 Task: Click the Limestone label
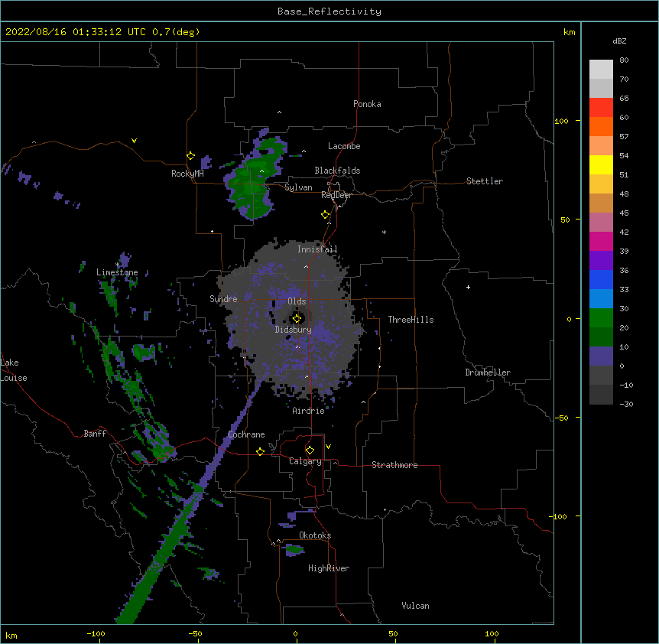pos(117,272)
